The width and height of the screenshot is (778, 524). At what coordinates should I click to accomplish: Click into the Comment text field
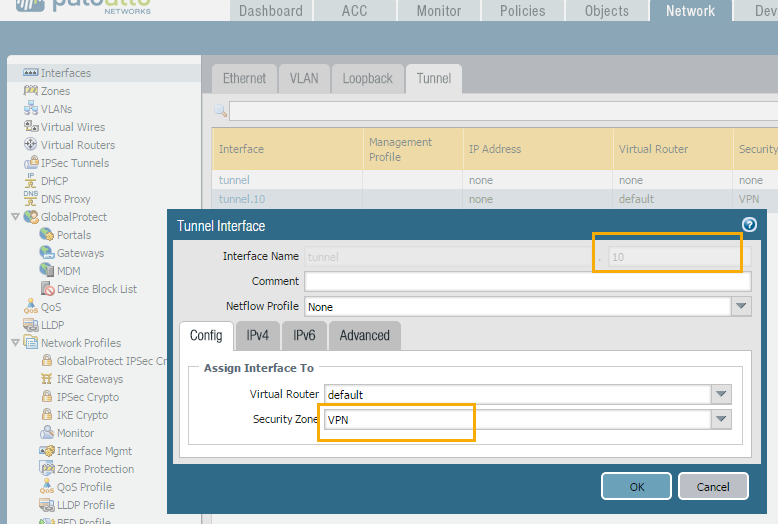click(x=527, y=282)
